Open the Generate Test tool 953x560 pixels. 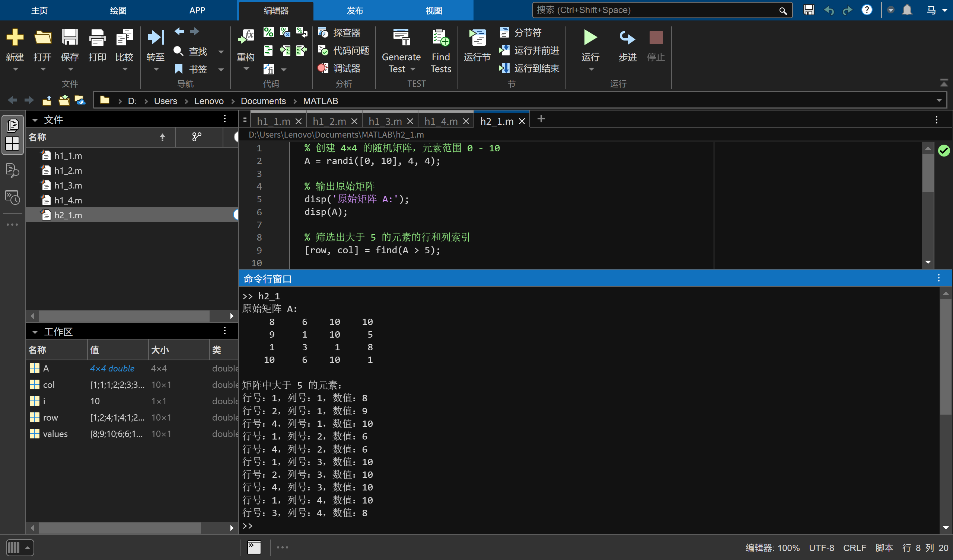[401, 38]
